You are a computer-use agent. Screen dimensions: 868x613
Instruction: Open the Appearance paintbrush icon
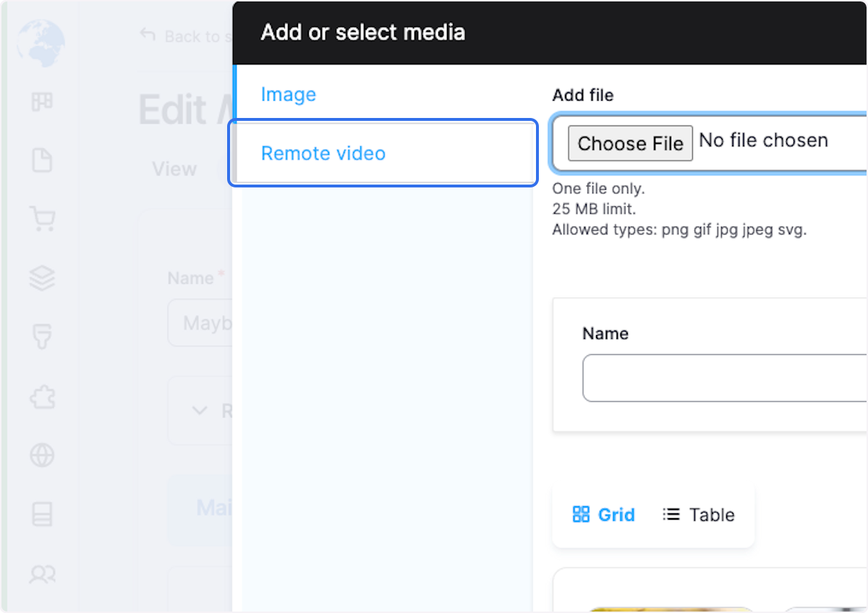pos(42,337)
